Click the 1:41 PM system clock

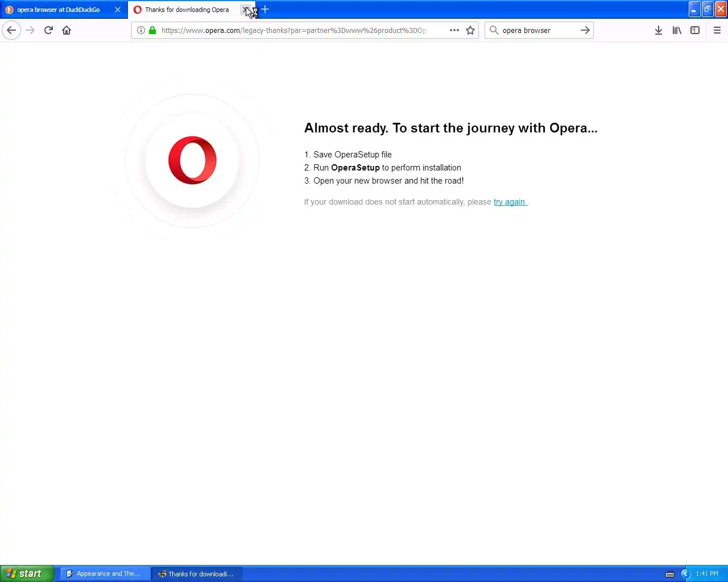pyautogui.click(x=707, y=573)
